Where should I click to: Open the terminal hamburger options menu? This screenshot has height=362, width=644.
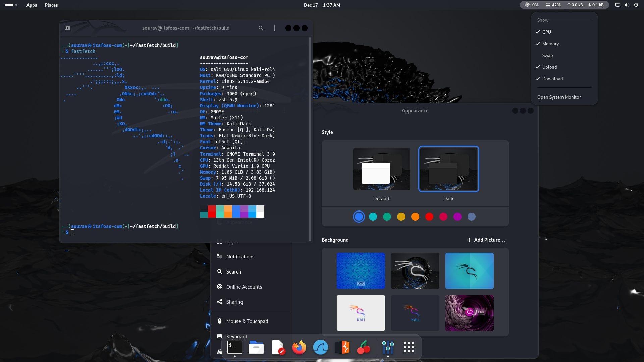click(x=274, y=28)
